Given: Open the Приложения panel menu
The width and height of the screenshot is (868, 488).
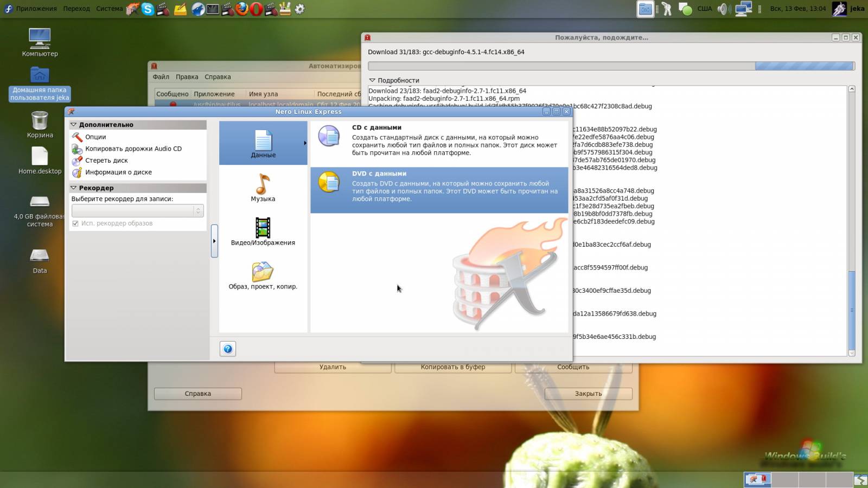Looking at the screenshot, I should point(36,9).
